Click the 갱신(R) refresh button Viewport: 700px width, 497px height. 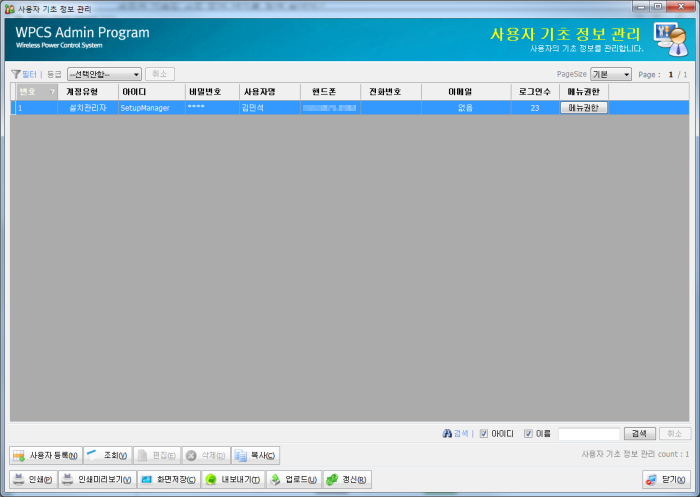(x=347, y=480)
